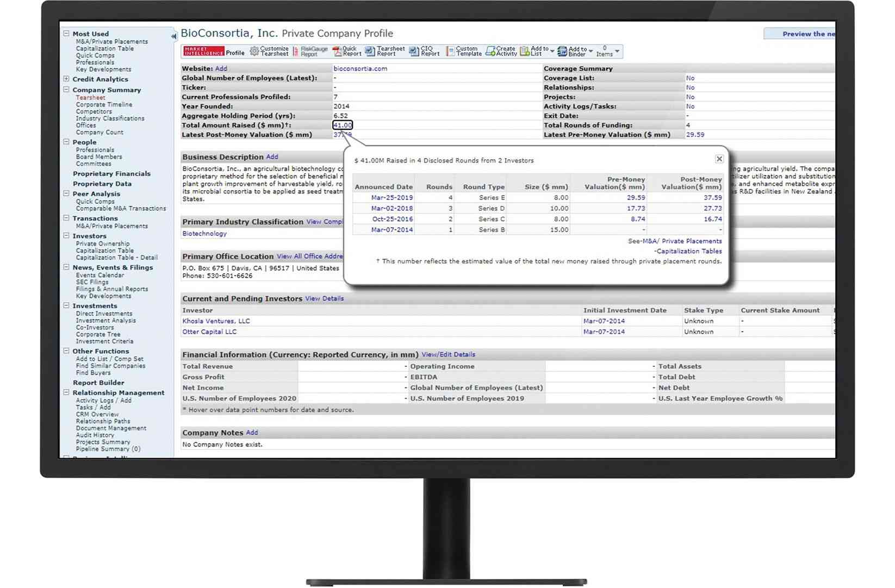This screenshot has width=895, height=588.
Task: Open Audit History
Action: point(95,435)
